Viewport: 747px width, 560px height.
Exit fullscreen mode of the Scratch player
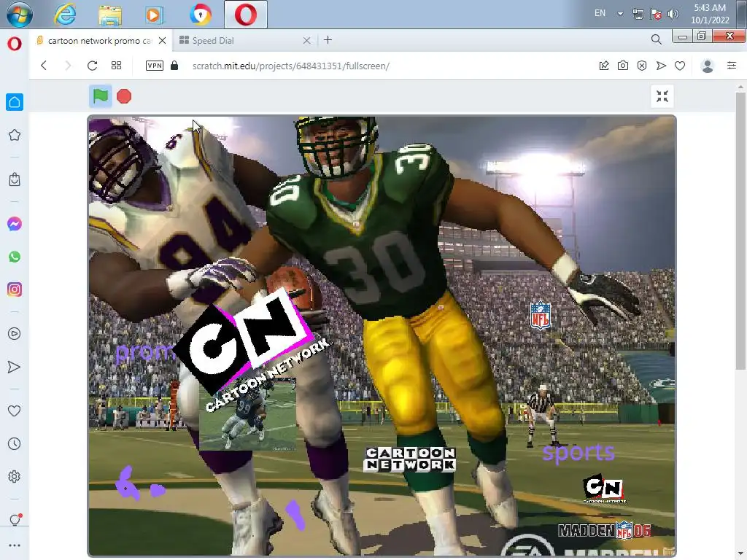(662, 96)
